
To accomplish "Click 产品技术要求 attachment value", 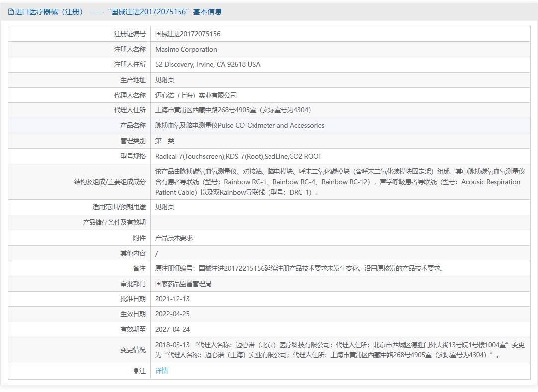I will (x=174, y=238).
